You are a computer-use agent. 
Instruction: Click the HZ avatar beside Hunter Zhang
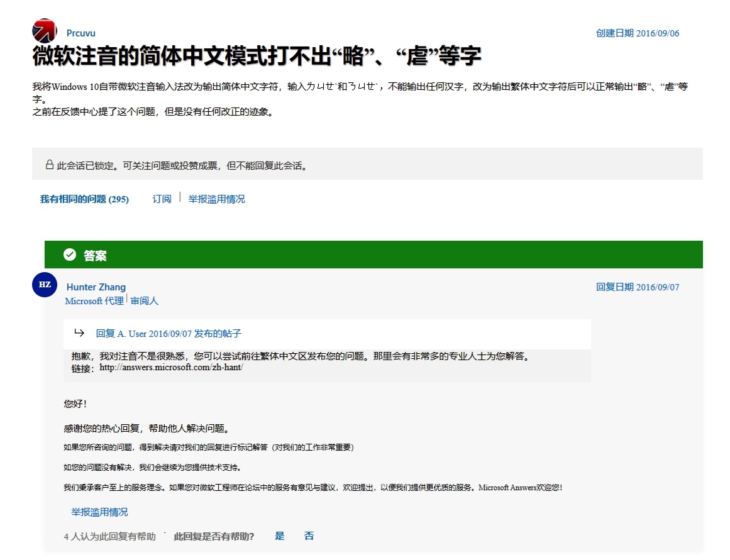coord(44,285)
